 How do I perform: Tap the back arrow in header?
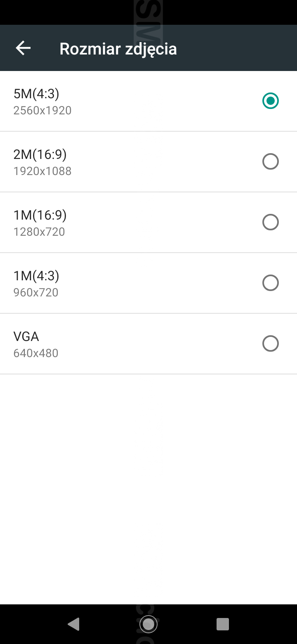[x=23, y=48]
